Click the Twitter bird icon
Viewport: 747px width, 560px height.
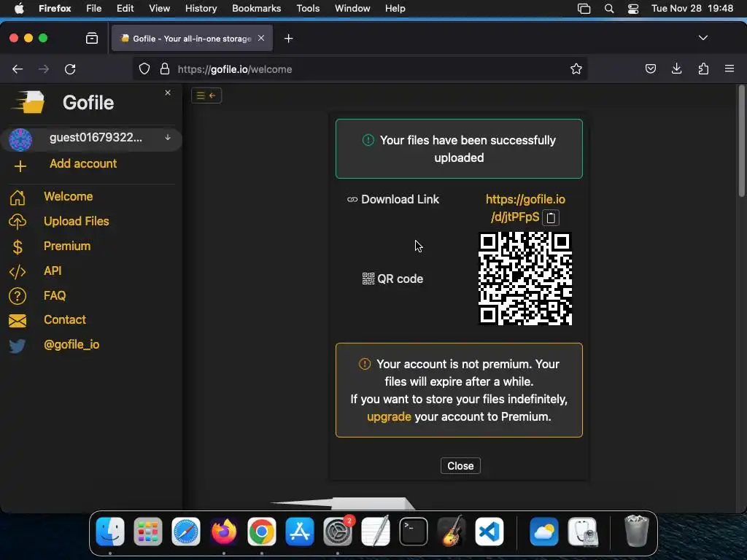coord(18,345)
